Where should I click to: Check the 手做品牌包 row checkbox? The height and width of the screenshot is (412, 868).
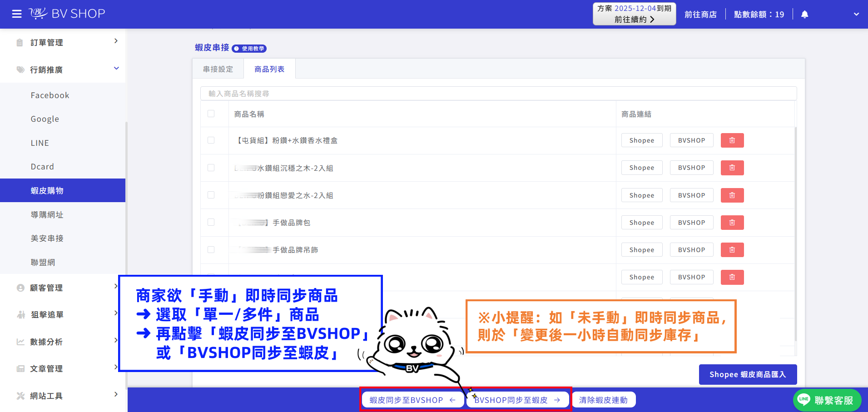tap(211, 222)
